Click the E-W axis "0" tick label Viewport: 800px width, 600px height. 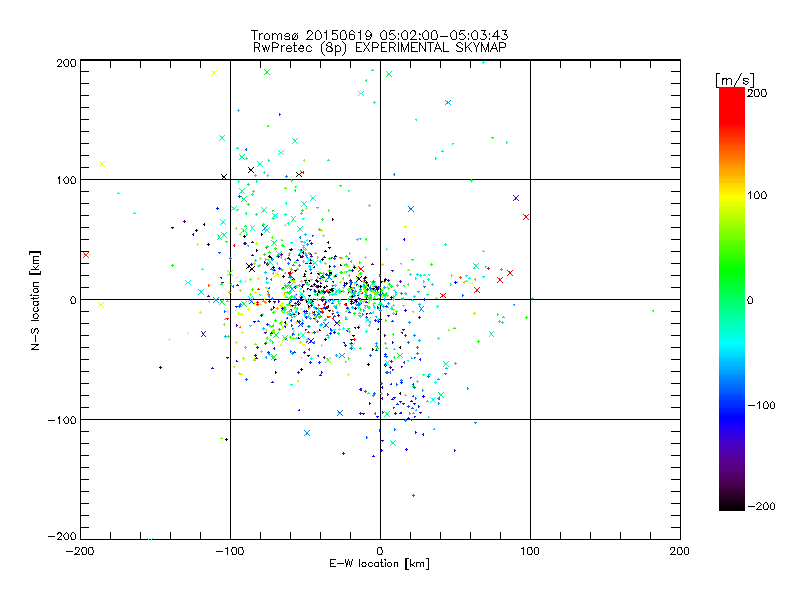380,551
